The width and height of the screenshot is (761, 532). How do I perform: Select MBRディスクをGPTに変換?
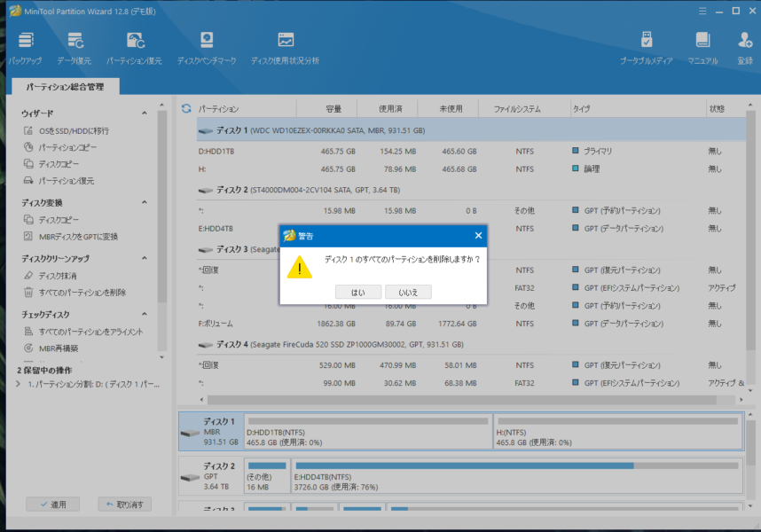pyautogui.click(x=71, y=237)
